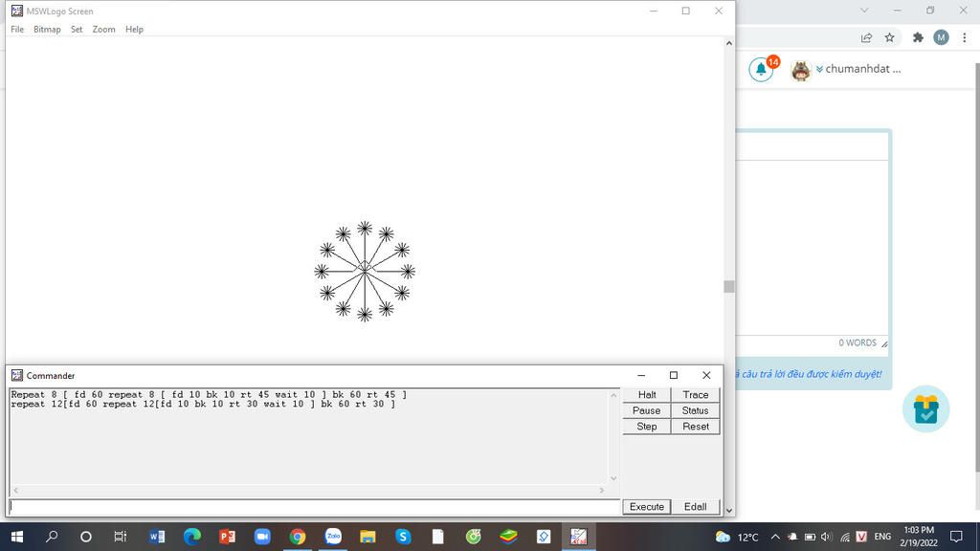Focus the Commander command input box

point(315,507)
